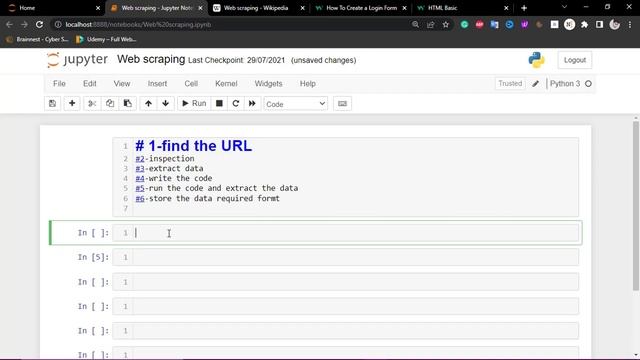This screenshot has height=360, width=640.
Task: Open a new browser tab
Action: (524, 8)
